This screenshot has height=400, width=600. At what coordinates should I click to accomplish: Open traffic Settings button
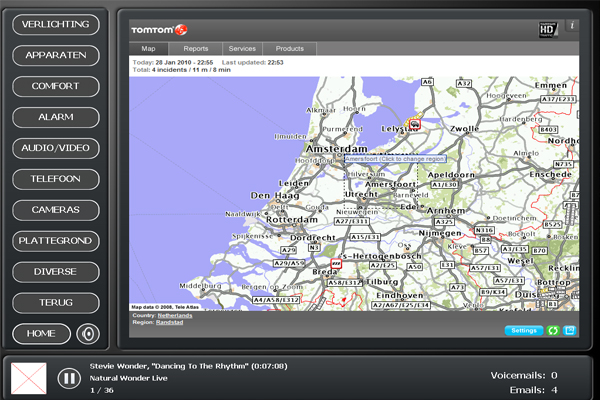click(524, 330)
